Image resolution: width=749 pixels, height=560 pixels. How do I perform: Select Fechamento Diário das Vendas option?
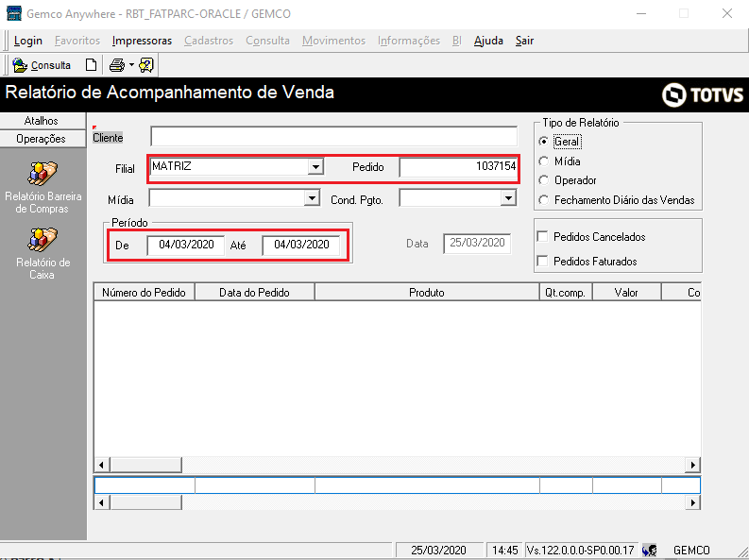point(544,200)
